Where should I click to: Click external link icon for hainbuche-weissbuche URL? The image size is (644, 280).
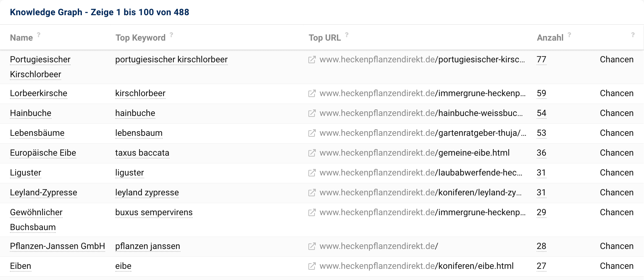click(312, 113)
